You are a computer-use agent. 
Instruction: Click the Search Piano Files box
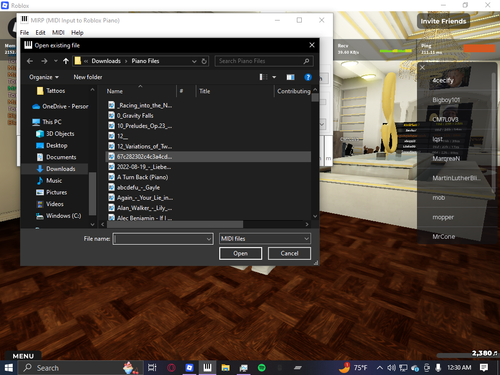[x=263, y=61]
